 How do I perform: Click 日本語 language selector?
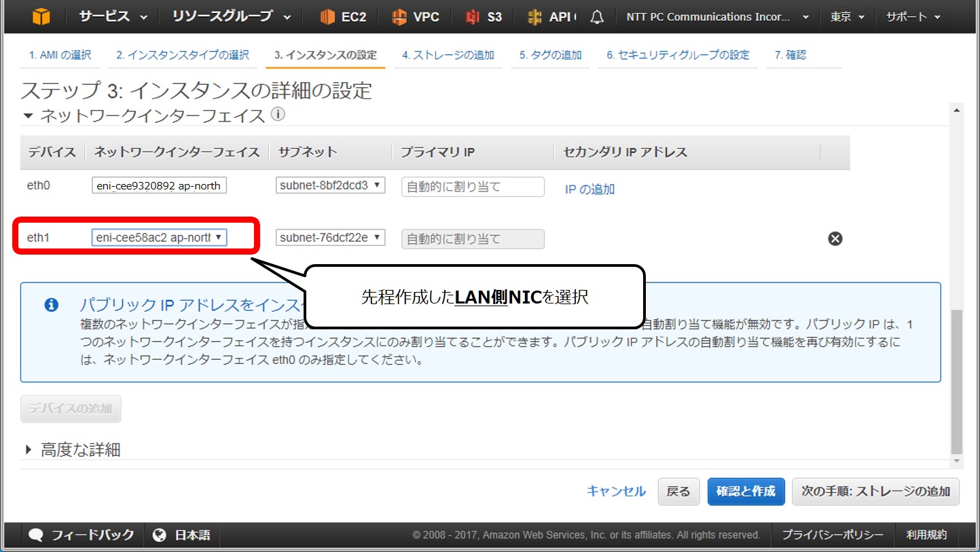[192, 535]
